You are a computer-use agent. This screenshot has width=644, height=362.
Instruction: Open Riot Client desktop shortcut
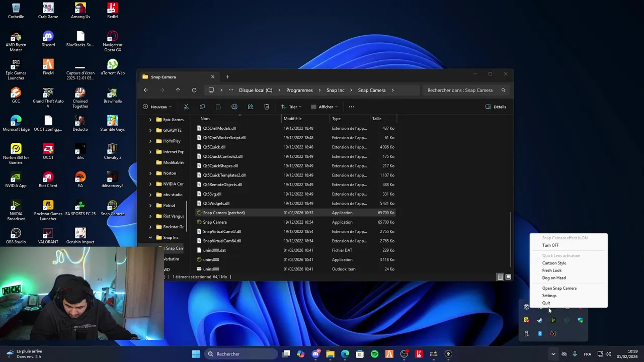click(x=48, y=179)
